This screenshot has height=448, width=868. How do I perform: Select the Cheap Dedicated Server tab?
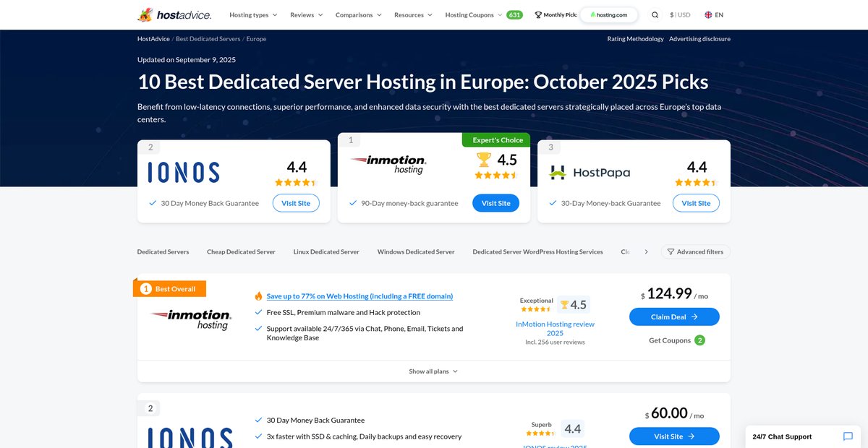(241, 251)
